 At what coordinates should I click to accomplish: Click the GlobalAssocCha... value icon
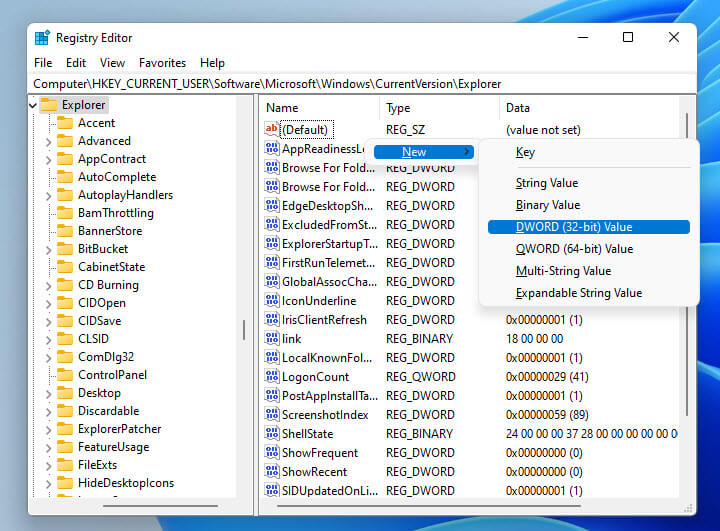pyautogui.click(x=271, y=282)
